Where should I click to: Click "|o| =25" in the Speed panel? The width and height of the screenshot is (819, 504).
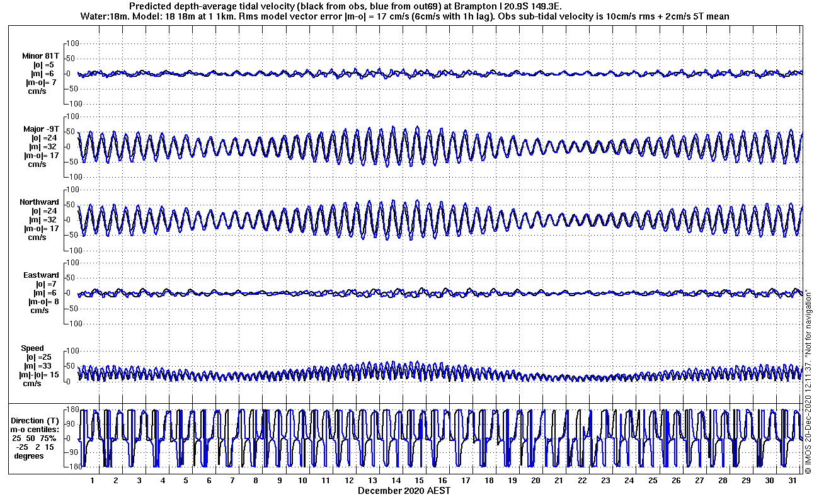coord(38,357)
